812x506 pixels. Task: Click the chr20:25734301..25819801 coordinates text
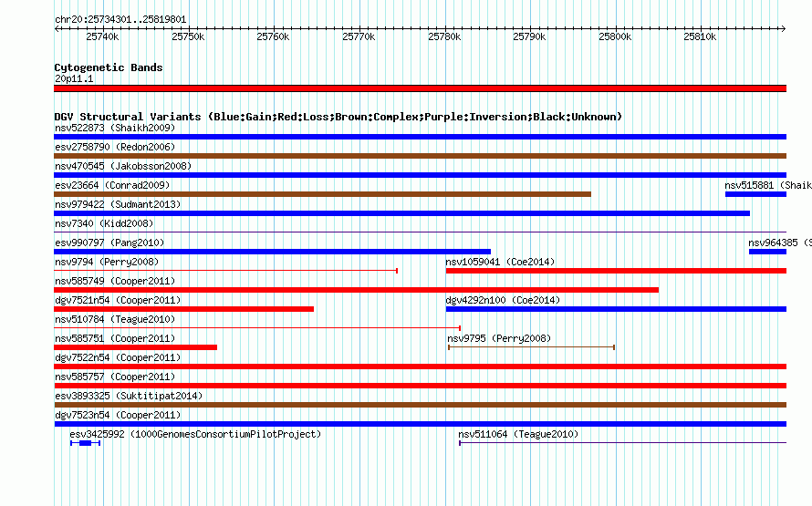tap(120, 20)
